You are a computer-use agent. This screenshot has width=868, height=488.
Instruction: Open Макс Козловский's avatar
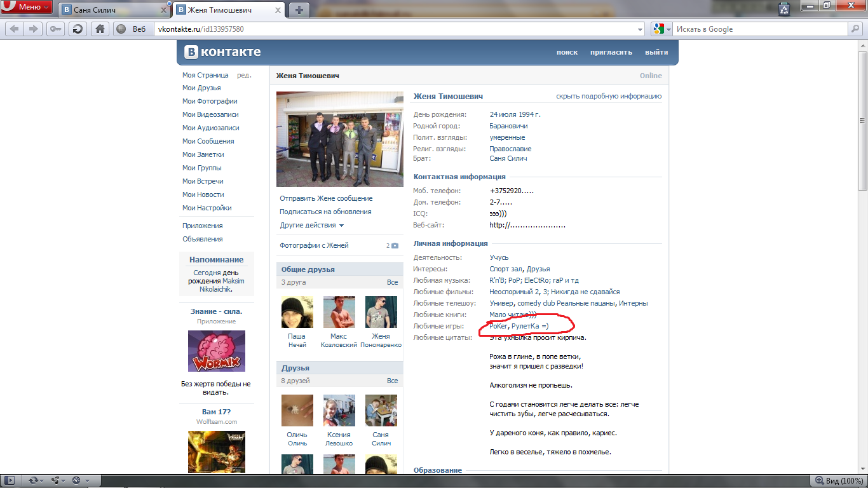[339, 312]
